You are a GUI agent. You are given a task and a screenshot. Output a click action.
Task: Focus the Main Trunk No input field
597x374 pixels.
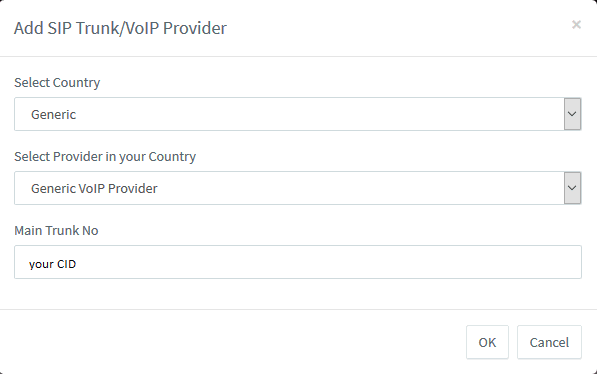point(298,262)
